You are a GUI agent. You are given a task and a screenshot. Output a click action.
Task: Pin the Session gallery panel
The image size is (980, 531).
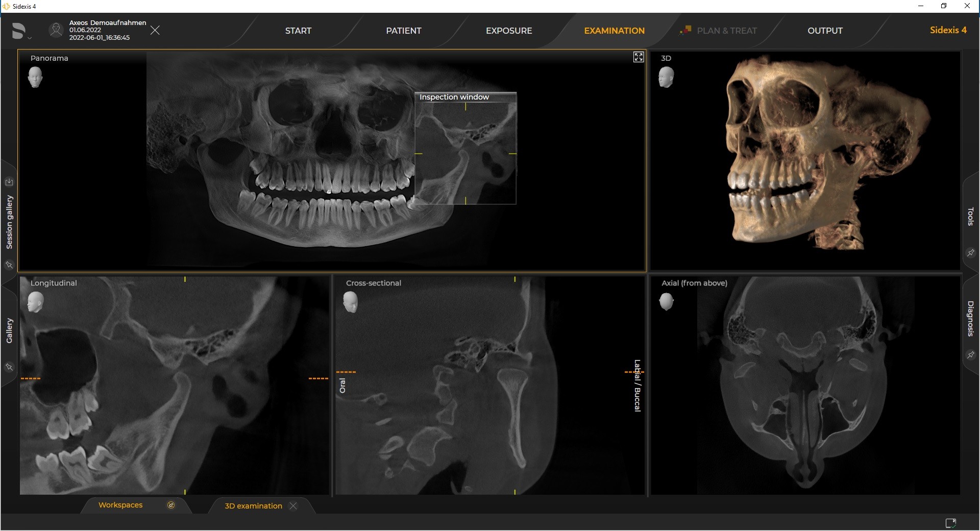[9, 265]
